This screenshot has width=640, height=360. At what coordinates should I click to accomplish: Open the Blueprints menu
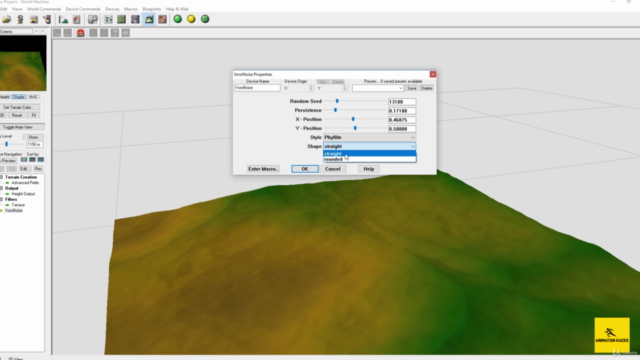tap(152, 9)
